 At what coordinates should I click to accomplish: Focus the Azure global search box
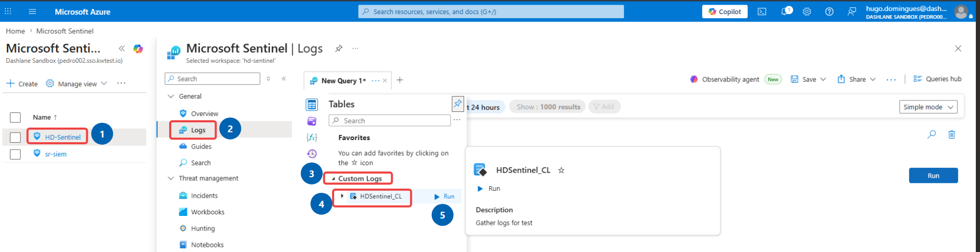click(491, 12)
